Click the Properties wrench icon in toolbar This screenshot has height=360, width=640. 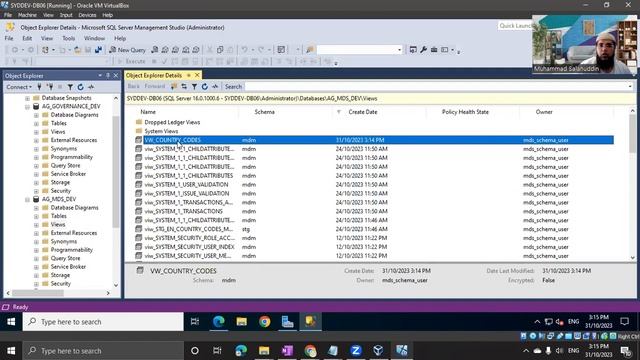pyautogui.click(x=424, y=50)
